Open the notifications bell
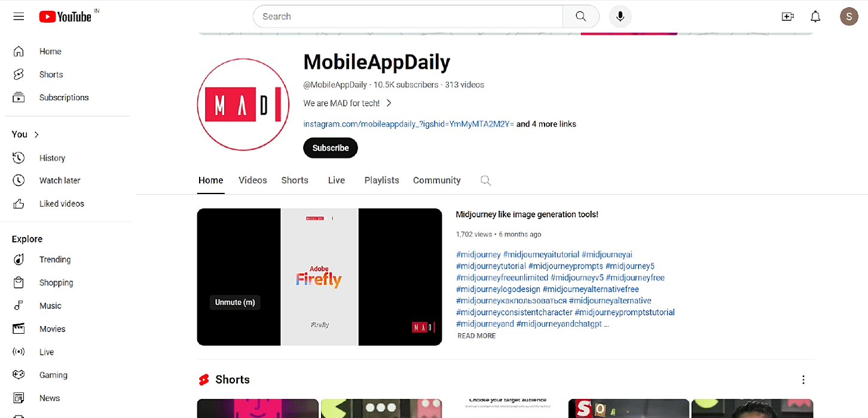868x418 pixels. click(815, 17)
